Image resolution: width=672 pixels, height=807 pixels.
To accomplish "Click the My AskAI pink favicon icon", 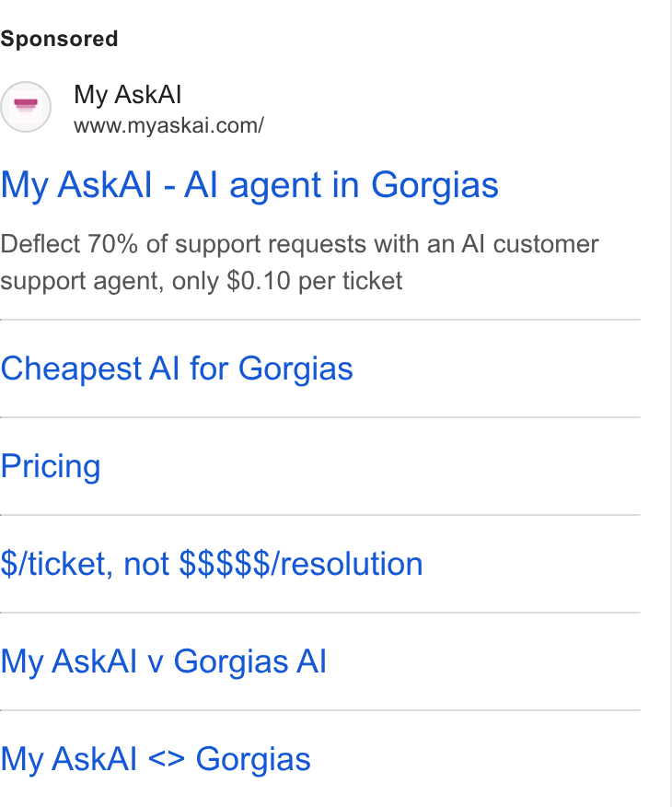I will (x=26, y=107).
